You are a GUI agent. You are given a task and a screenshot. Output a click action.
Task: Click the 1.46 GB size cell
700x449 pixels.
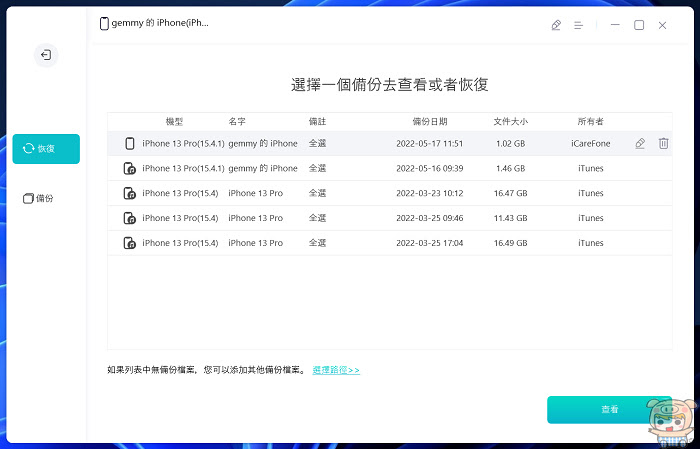click(x=511, y=169)
